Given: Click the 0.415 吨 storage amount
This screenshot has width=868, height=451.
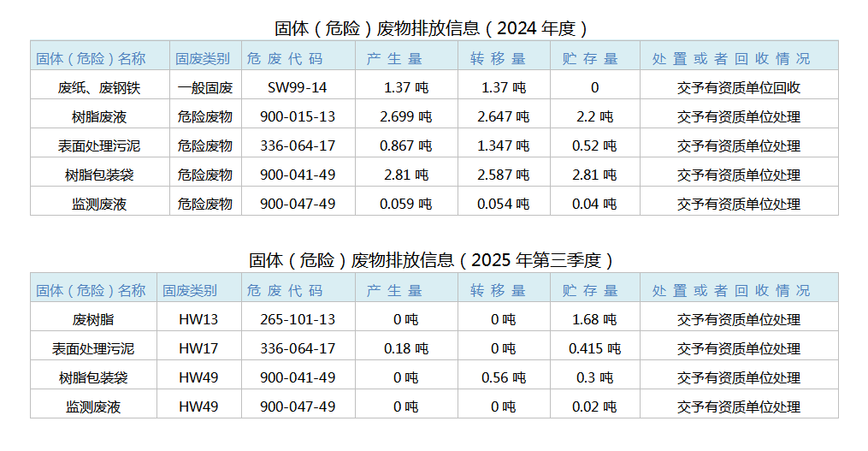Looking at the screenshot, I should click(x=594, y=348).
